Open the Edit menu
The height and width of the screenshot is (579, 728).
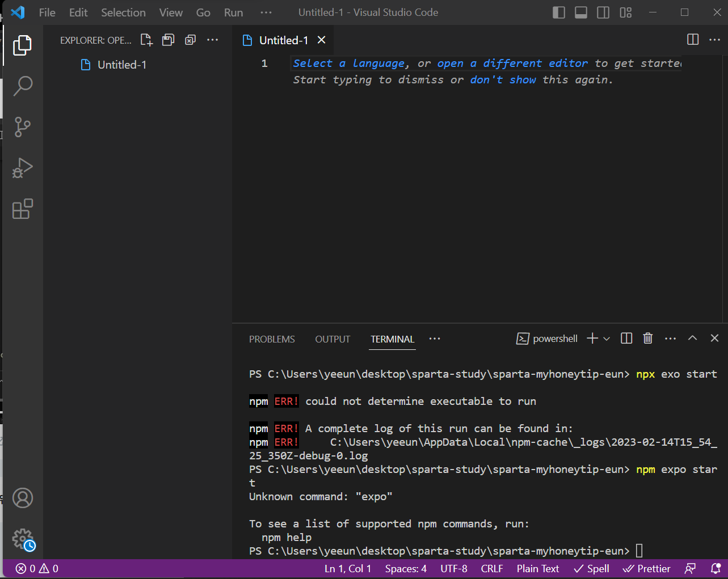point(78,12)
